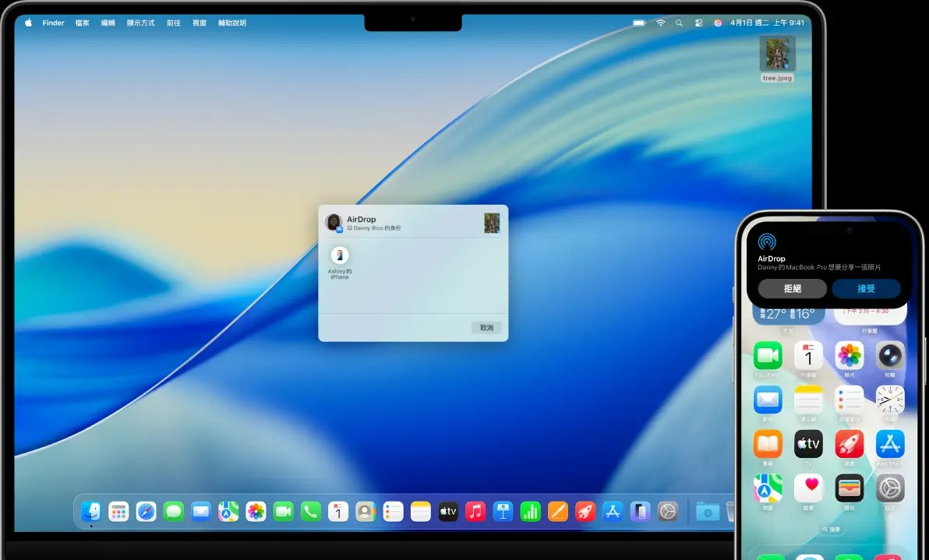Click the Spotlight search icon in the menu bar

click(x=678, y=23)
